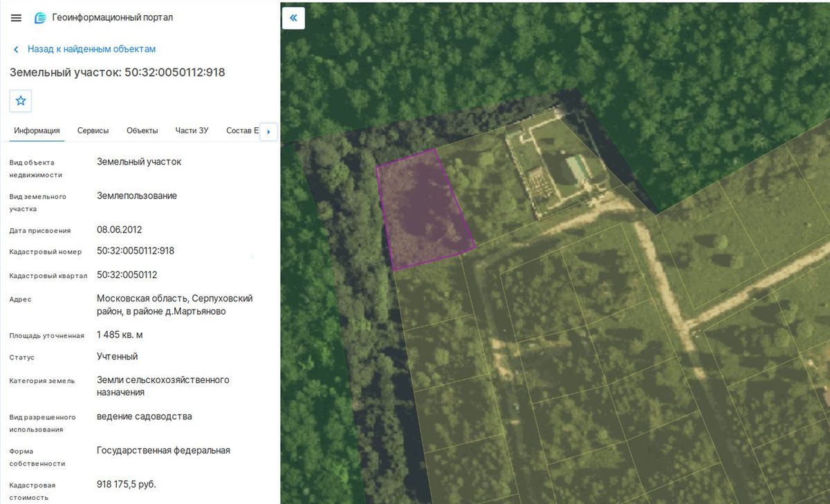Click the address value Московская область, Серпуховский район

175,305
